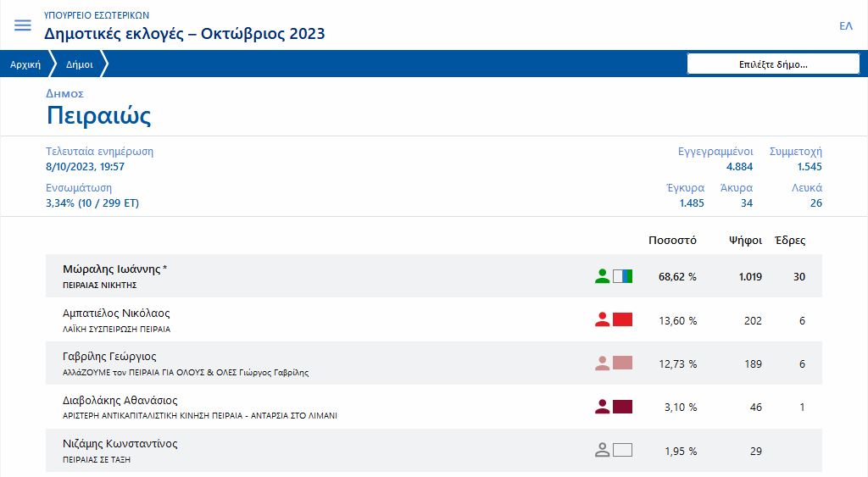Go to Αρχική in breadcrumb
The height and width of the screenshot is (477, 868).
pyautogui.click(x=25, y=64)
